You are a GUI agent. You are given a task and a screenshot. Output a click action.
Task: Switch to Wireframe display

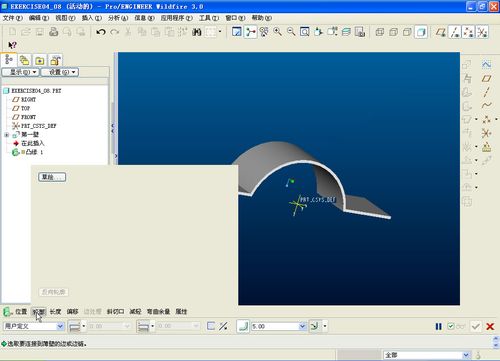tap(379, 32)
